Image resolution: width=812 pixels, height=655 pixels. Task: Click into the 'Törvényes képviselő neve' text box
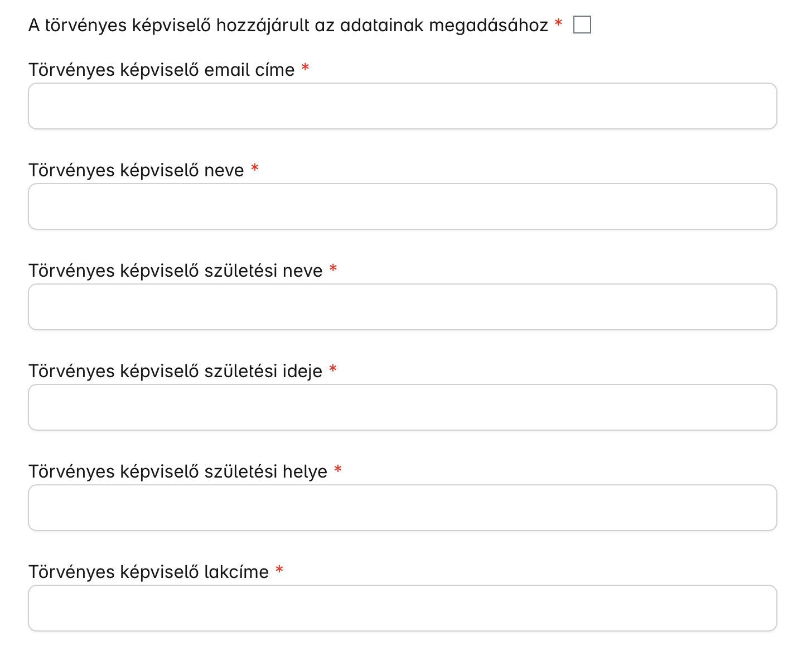point(402,206)
